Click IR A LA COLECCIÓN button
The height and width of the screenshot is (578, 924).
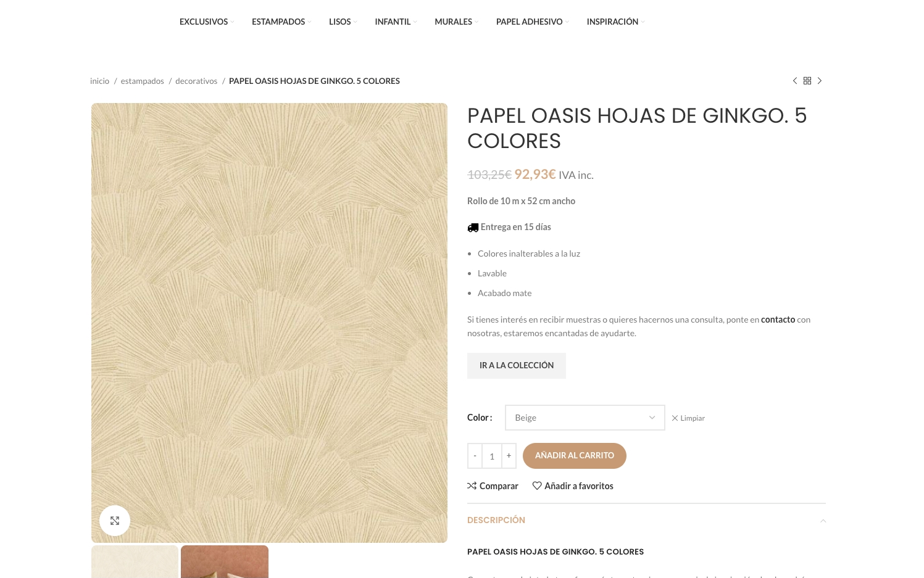pos(517,366)
